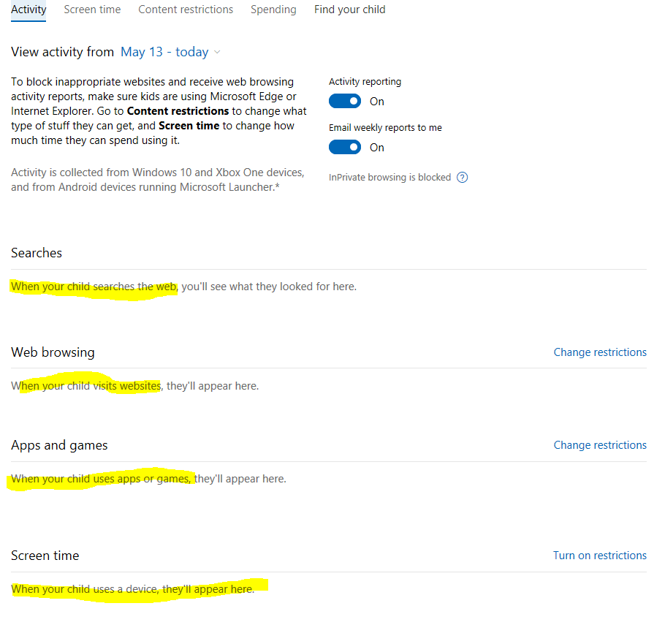665x644 pixels.
Task: Expand the May 13 - today date dropdown
Action: tap(170, 52)
